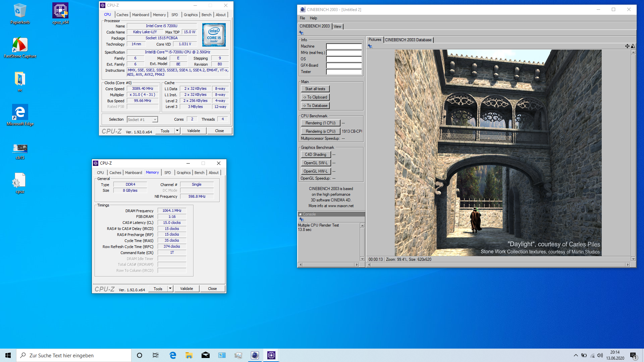644x362 pixels.
Task: Open the Socket #1 selection dropdown in CPU-Z
Action: 142,120
